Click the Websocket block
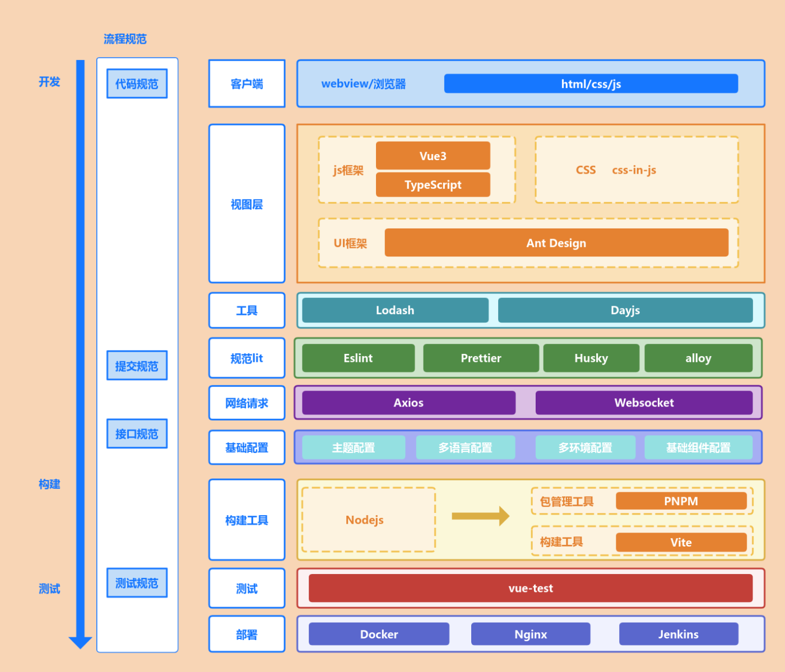785x672 pixels. (x=644, y=403)
